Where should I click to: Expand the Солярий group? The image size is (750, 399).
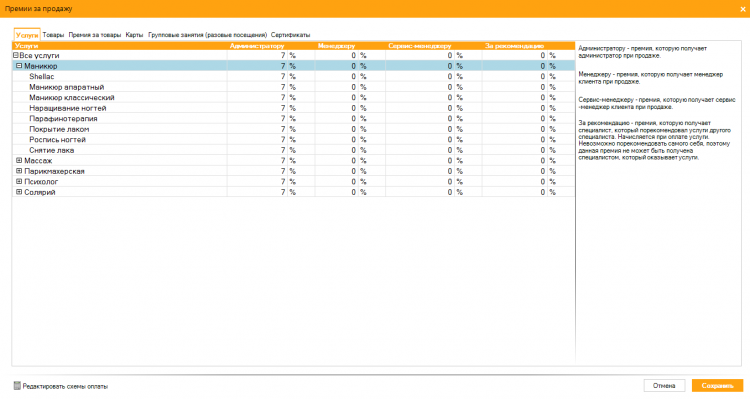pos(19,192)
